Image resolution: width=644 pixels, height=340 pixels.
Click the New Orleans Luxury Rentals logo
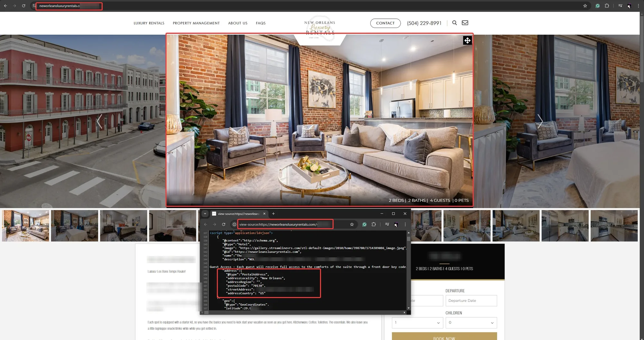point(320,28)
